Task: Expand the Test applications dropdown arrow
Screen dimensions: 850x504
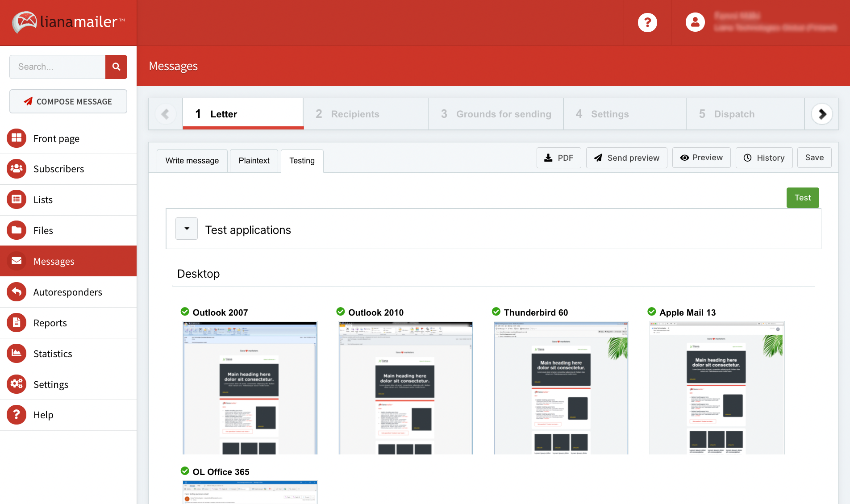Action: point(187,229)
